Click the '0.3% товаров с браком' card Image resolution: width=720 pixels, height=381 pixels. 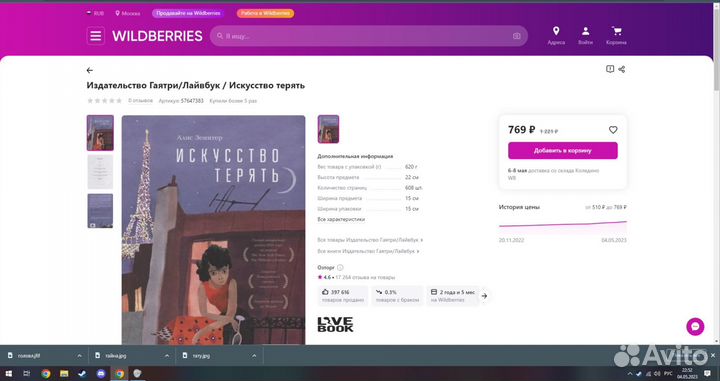click(397, 296)
